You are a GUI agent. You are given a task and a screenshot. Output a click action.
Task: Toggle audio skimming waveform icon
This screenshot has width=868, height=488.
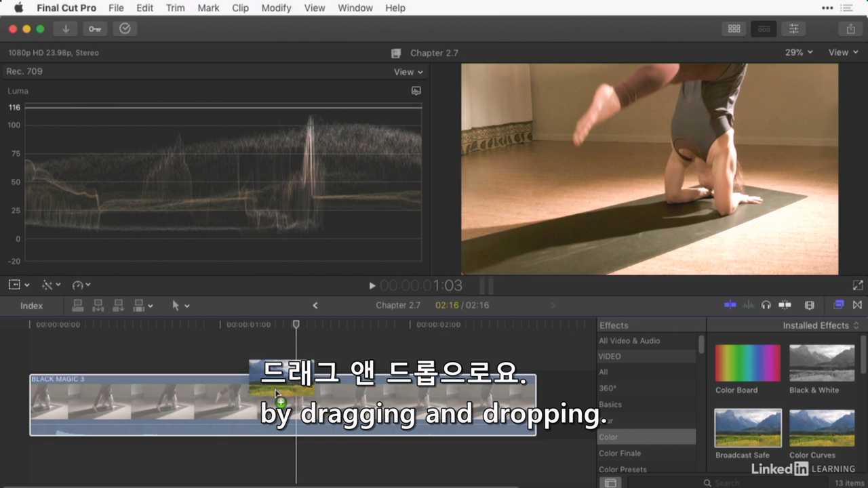point(749,305)
